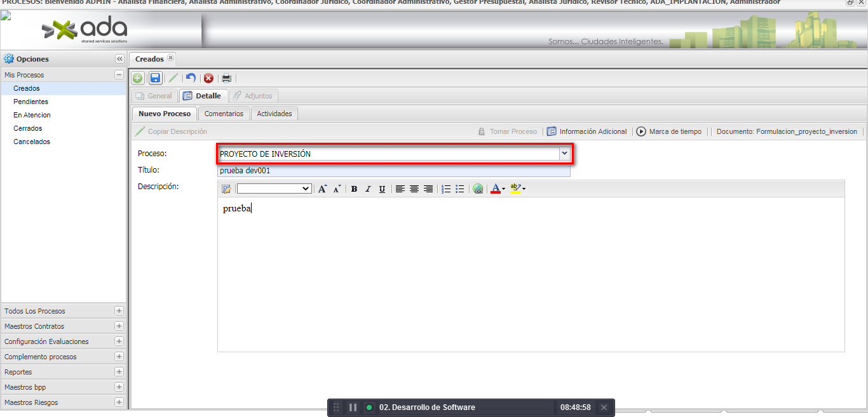Click the Información Adicional button

coord(587,131)
